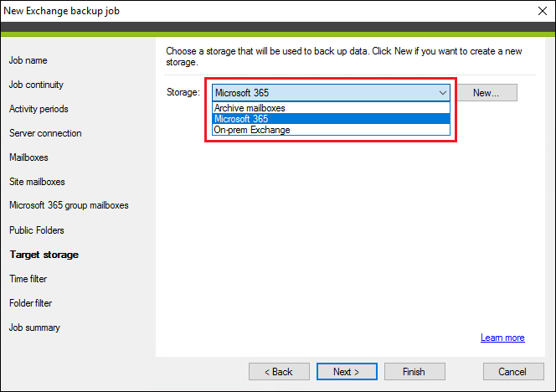
Task: Jump to Time filter step
Action: coord(28,279)
